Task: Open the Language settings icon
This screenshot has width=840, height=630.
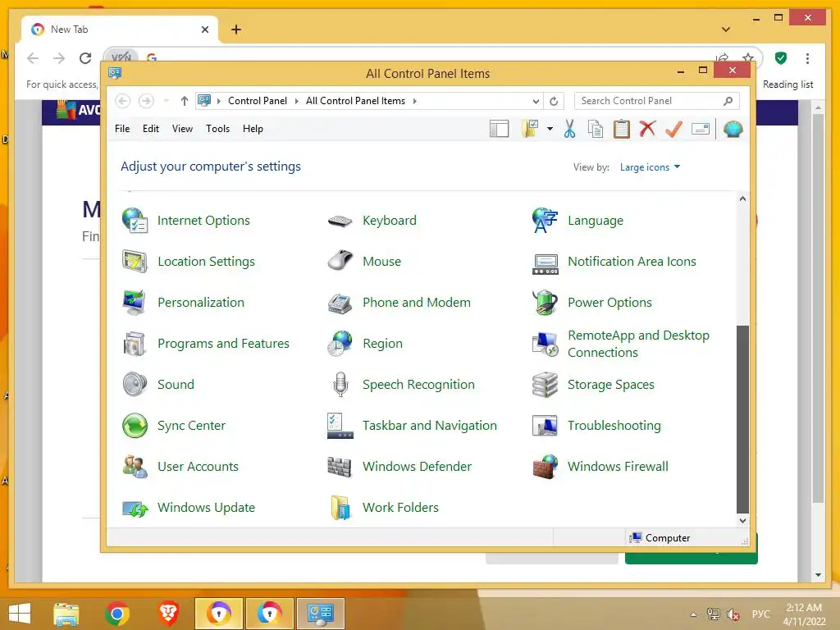Action: (x=545, y=221)
